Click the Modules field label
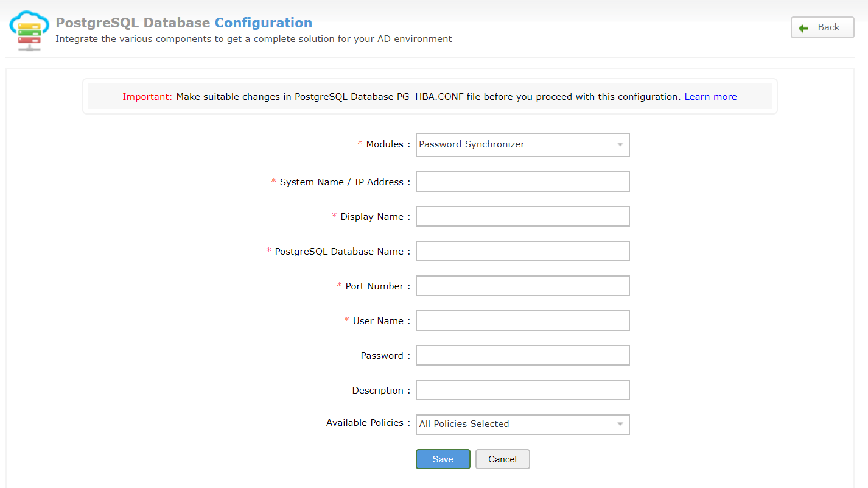The height and width of the screenshot is (488, 868). pyautogui.click(x=385, y=144)
